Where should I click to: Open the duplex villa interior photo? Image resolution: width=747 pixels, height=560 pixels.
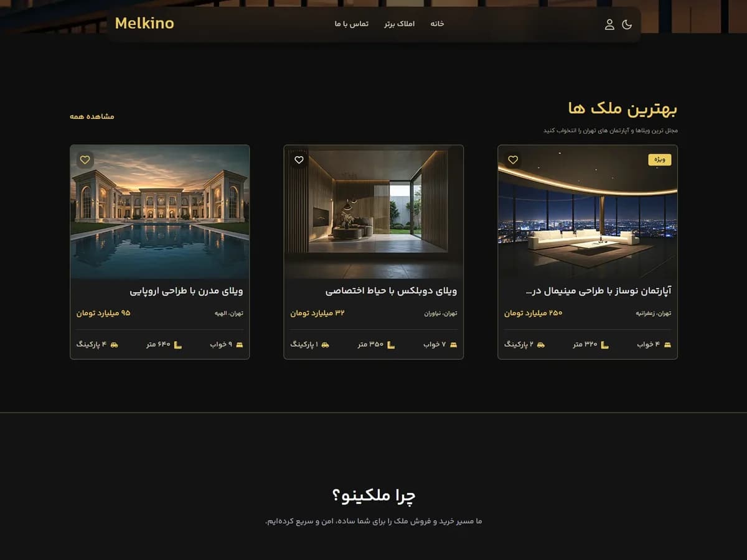coord(374,212)
